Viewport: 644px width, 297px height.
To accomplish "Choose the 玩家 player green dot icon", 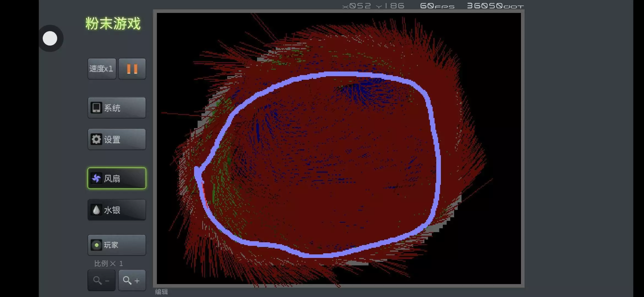I will click(96, 245).
